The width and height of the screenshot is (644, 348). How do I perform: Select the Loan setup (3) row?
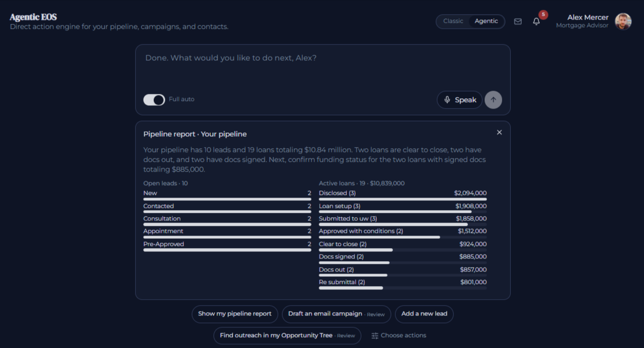pyautogui.click(x=403, y=207)
